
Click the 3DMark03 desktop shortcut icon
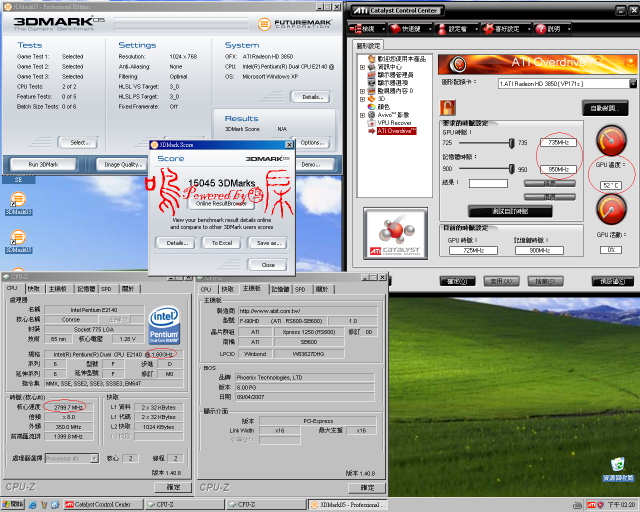(x=18, y=203)
